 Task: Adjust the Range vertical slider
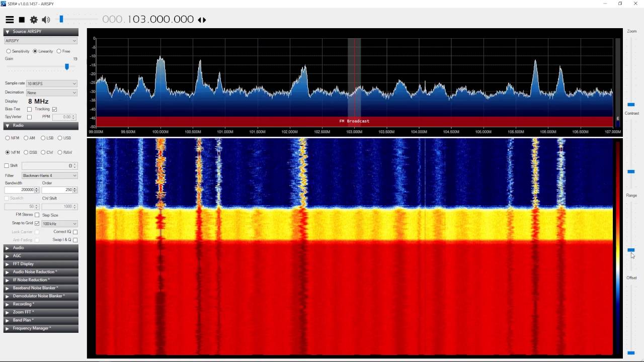click(x=631, y=250)
